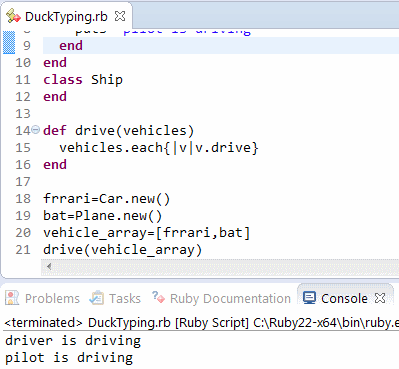Click the 'pilot is driving' console output
This screenshot has width=399, height=369.
pyautogui.click(x=69, y=358)
